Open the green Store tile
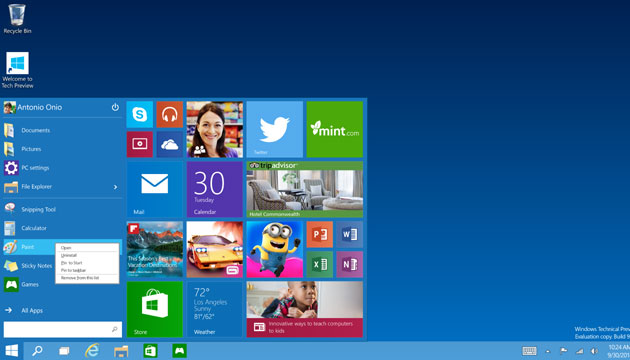Screen dimensions: 630x360 tap(155, 309)
